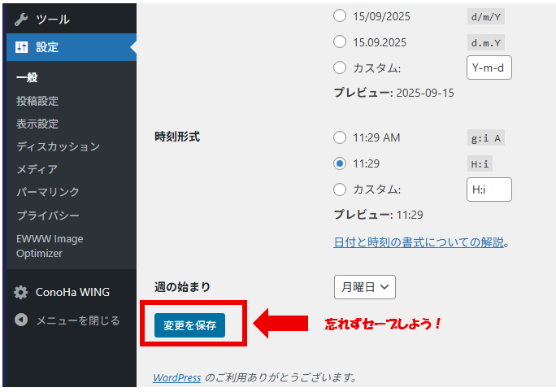Select the 11:29 AM time format

click(340, 137)
